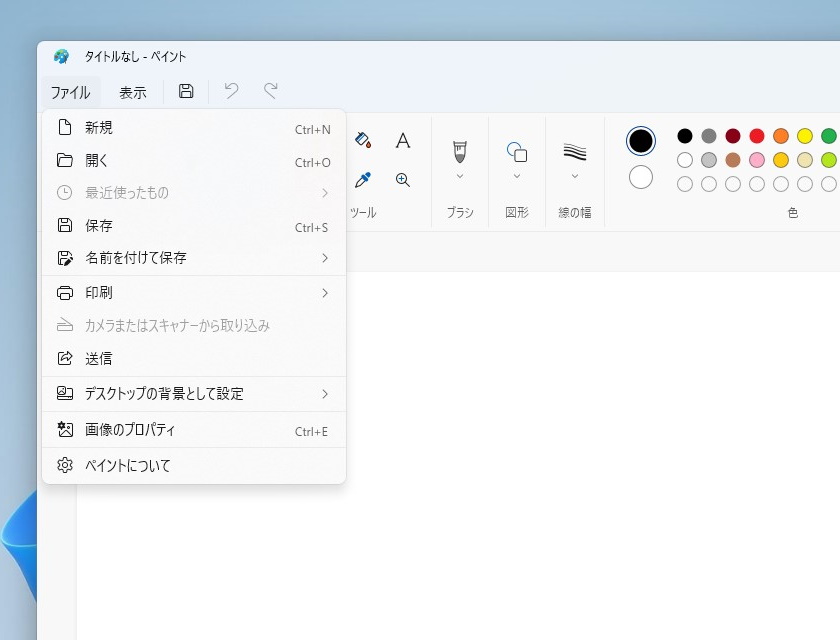
Task: Click the Save icon next to the menus
Action: (185, 91)
